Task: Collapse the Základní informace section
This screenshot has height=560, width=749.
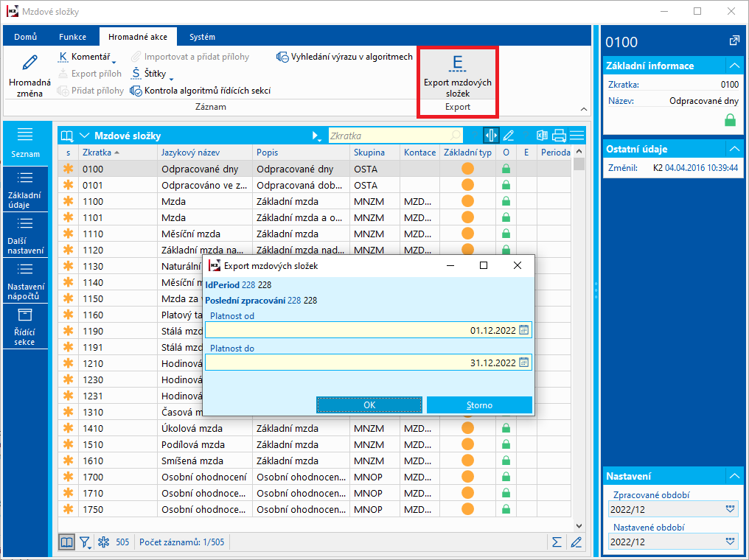Action: (x=733, y=66)
